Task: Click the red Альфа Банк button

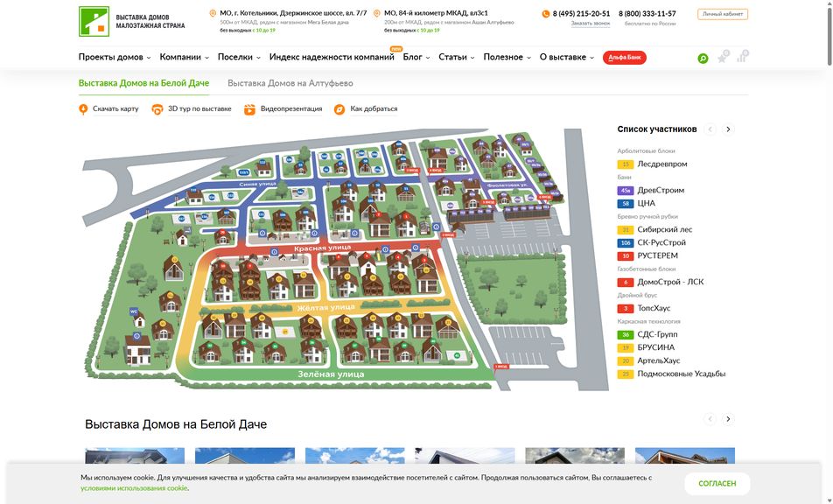Action: [624, 58]
